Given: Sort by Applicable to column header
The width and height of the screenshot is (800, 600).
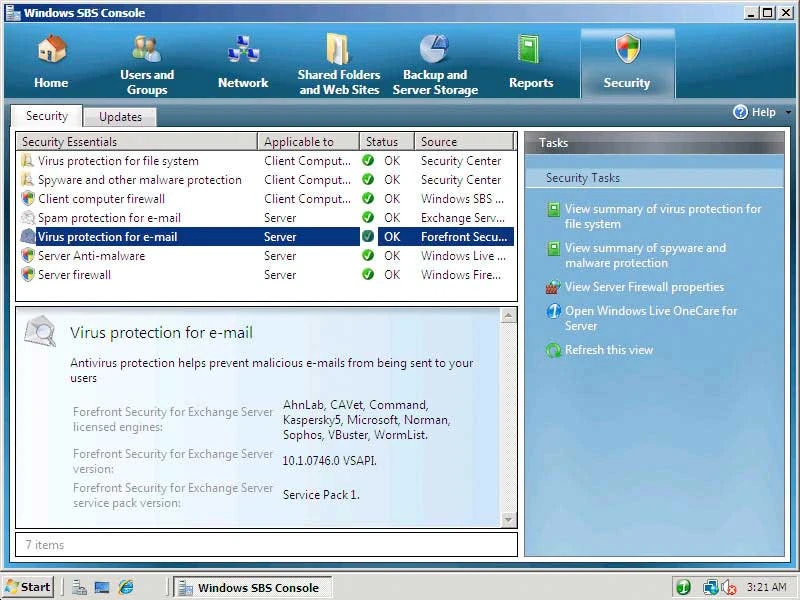Looking at the screenshot, I should point(308,141).
